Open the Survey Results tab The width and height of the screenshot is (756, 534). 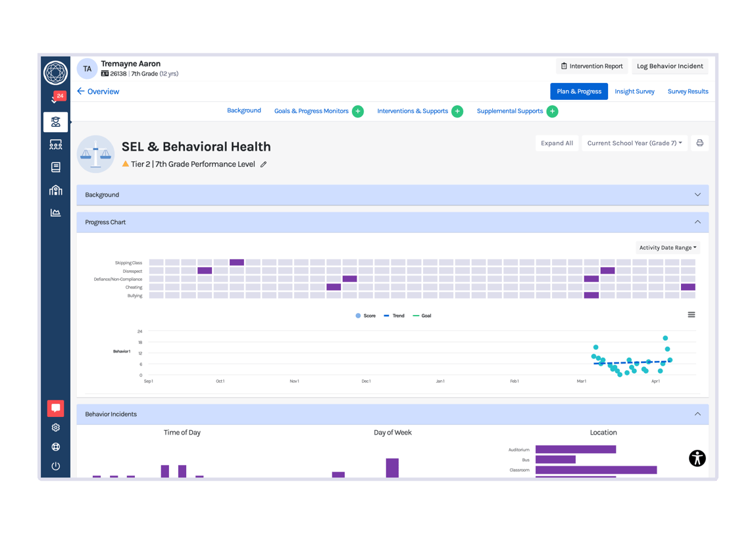coord(688,91)
